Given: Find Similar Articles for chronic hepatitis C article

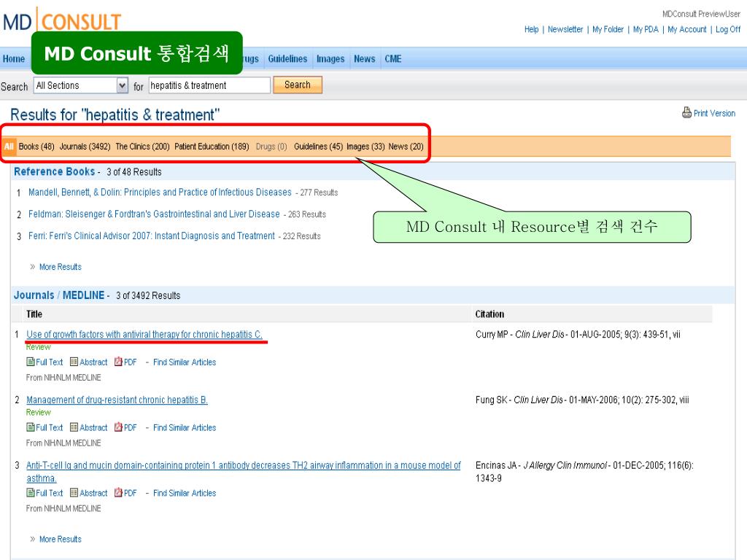Looking at the screenshot, I should (x=185, y=362).
